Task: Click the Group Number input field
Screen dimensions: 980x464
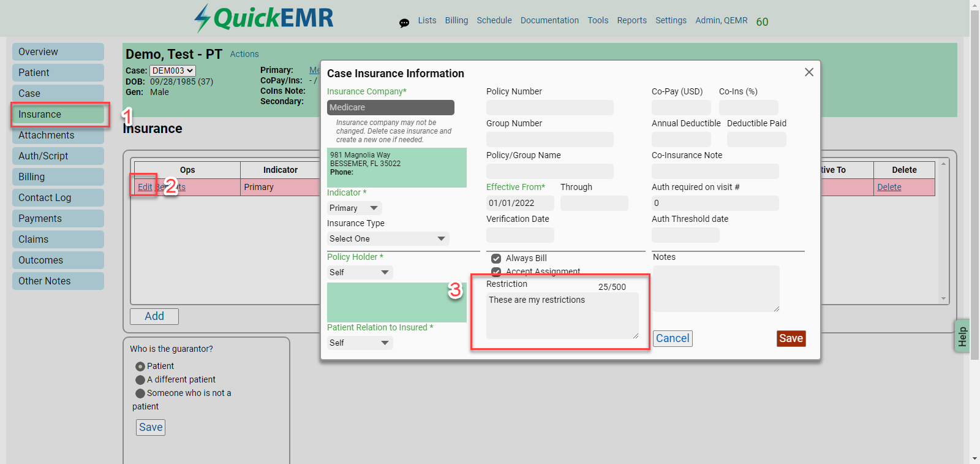Action: 550,140
